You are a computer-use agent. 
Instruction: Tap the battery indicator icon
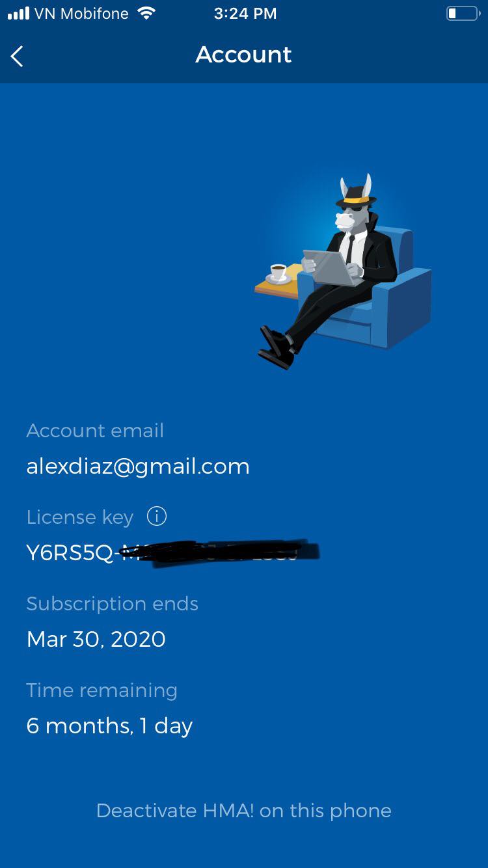click(x=463, y=14)
